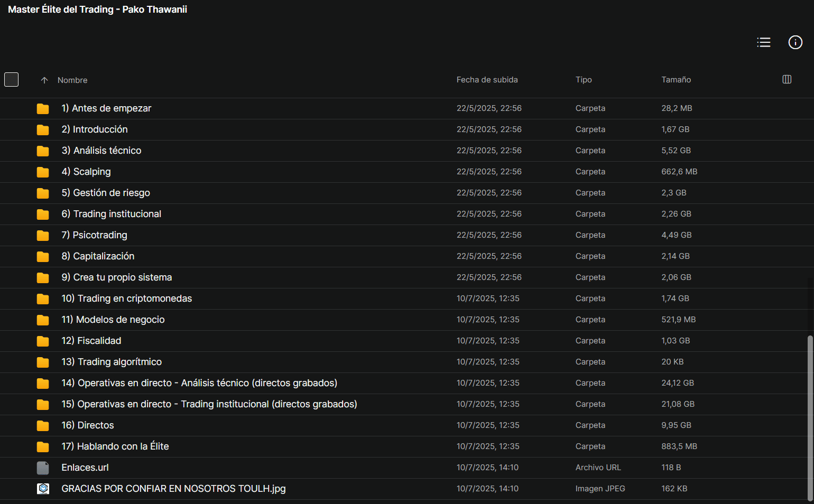Click folder icon of Directos
This screenshot has height=504, width=814.
coord(43,426)
